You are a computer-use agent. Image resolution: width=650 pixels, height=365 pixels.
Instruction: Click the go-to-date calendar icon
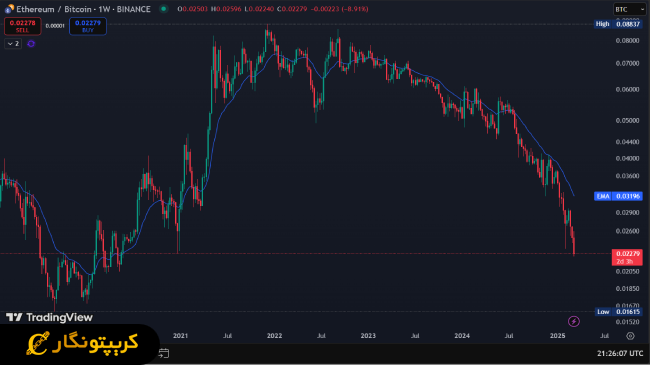pyautogui.click(x=164, y=353)
